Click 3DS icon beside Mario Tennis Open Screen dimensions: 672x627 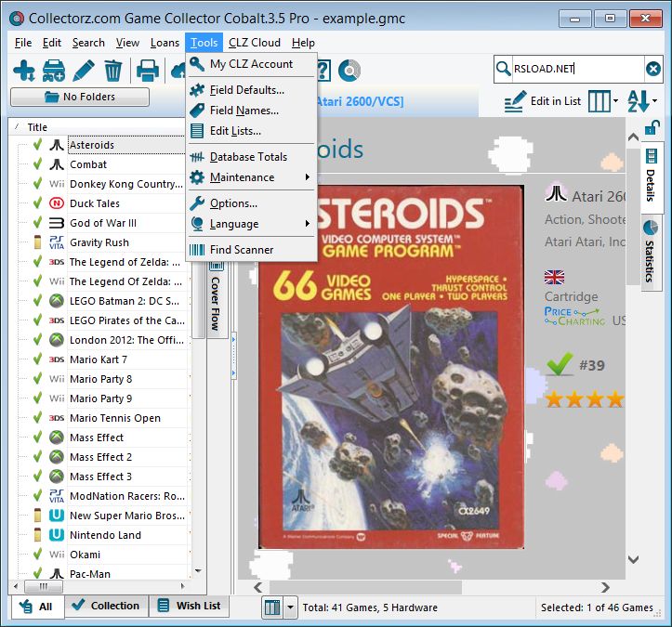pyautogui.click(x=57, y=418)
